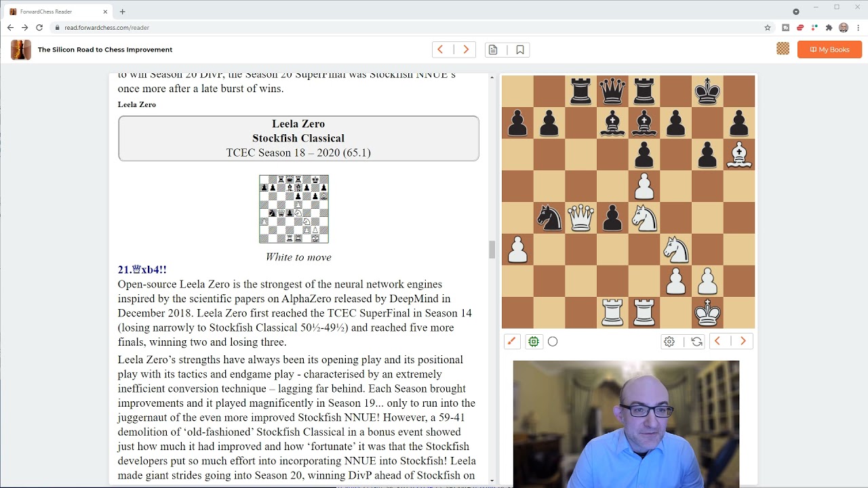Click the black knight on b4
The image size is (868, 488).
pyautogui.click(x=549, y=218)
